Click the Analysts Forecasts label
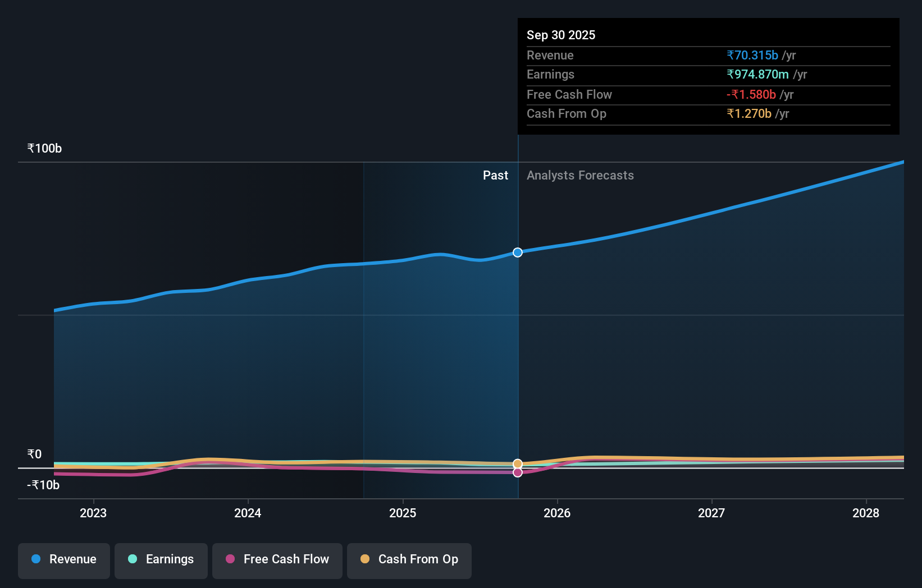 coord(580,175)
